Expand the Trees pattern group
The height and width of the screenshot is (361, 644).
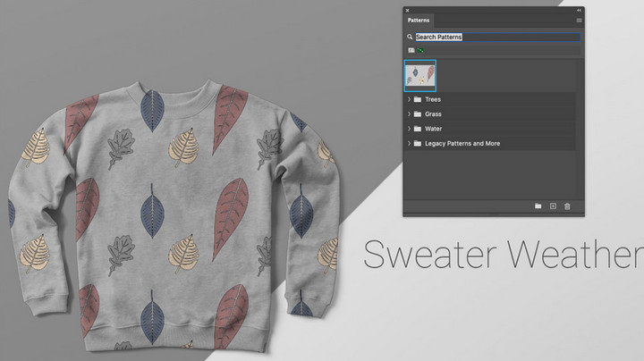coord(409,99)
